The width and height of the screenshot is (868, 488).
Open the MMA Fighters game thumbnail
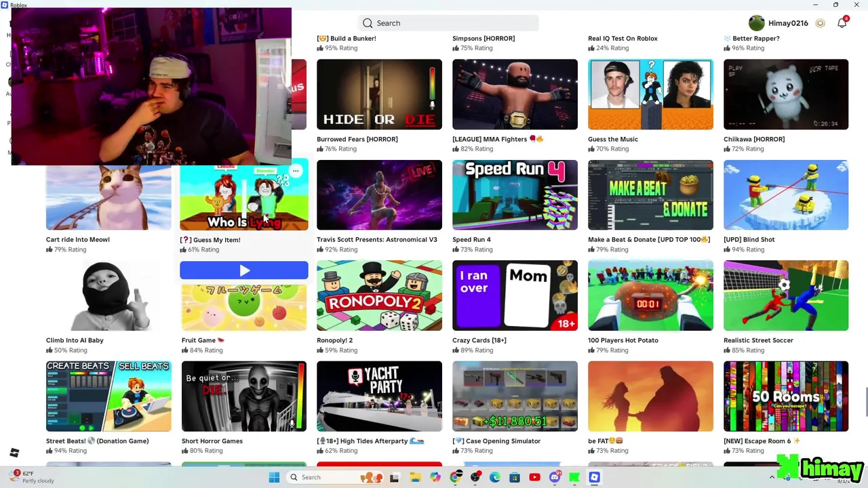515,94
